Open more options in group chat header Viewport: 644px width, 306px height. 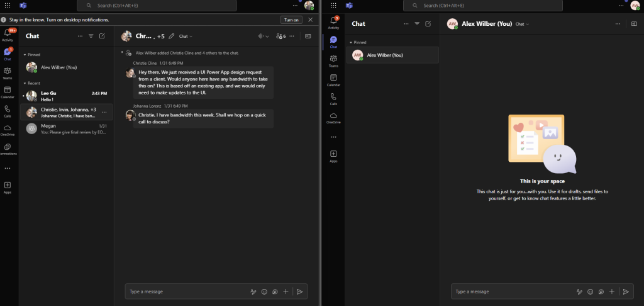coord(292,36)
